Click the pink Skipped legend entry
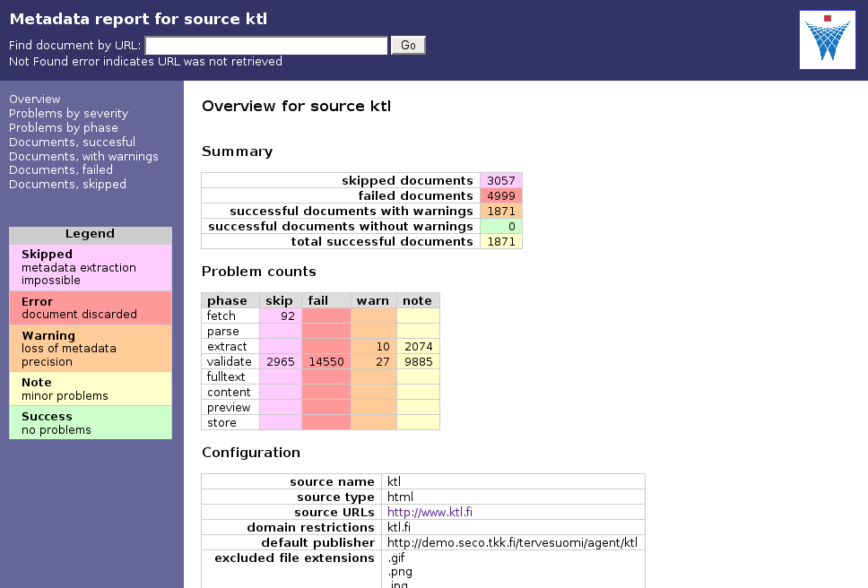Viewport: 868px width, 588px height. pos(91,267)
